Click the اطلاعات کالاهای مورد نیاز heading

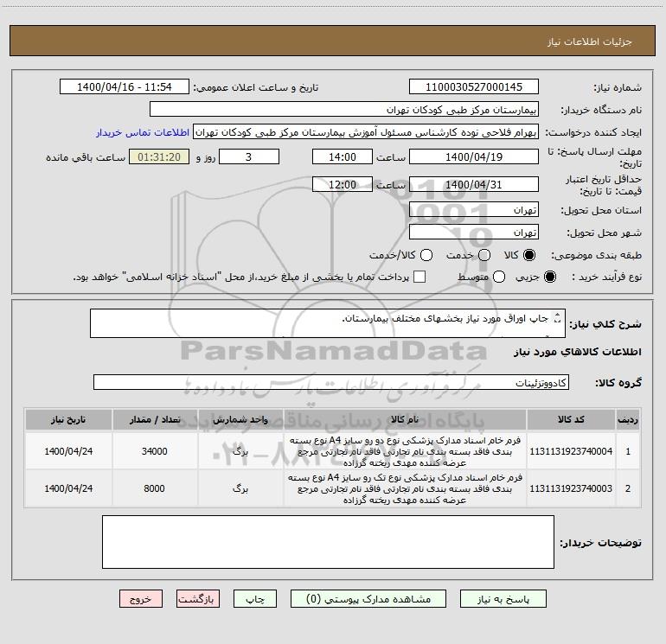click(x=578, y=352)
